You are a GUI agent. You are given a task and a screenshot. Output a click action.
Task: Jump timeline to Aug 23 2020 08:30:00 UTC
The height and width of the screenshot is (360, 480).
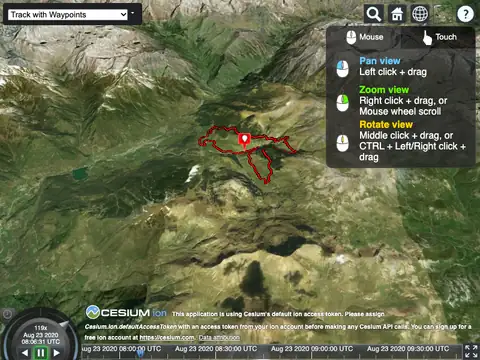pyautogui.click(x=216, y=349)
